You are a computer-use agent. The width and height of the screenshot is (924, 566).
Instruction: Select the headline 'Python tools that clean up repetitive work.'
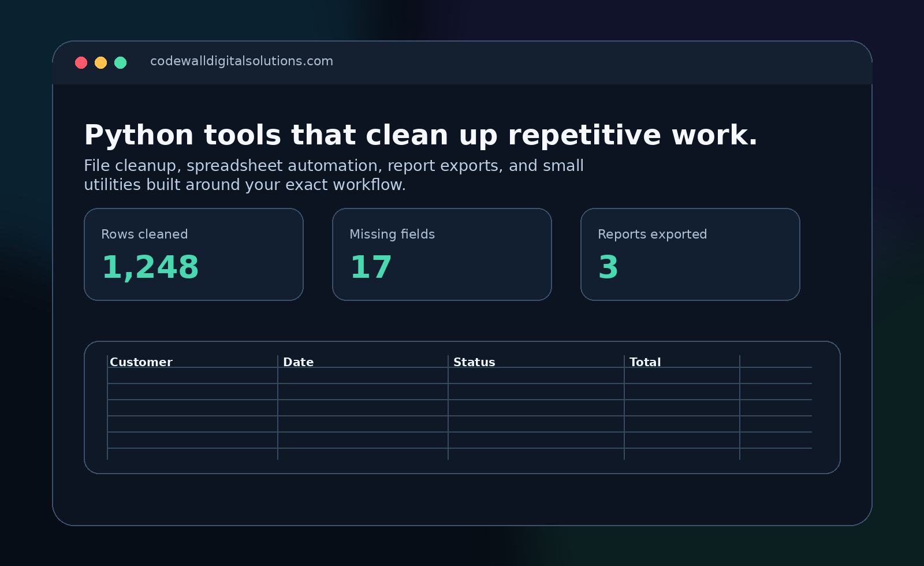pos(420,136)
